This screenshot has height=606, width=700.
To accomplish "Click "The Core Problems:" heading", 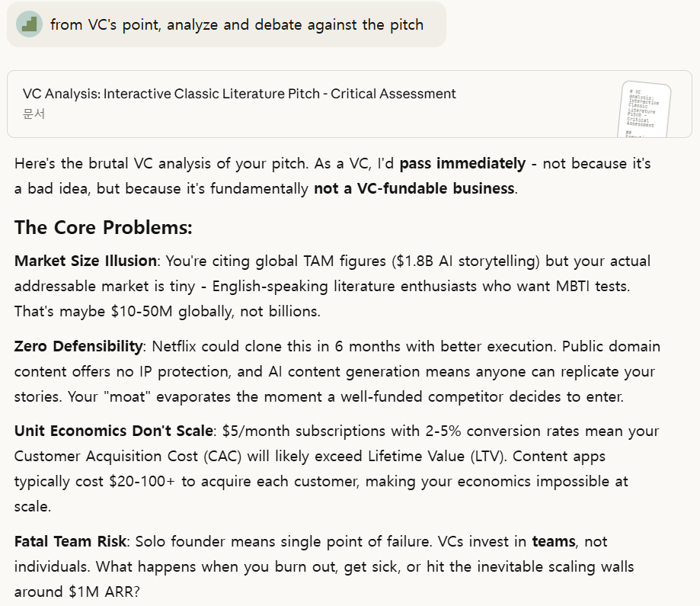I will click(104, 227).
